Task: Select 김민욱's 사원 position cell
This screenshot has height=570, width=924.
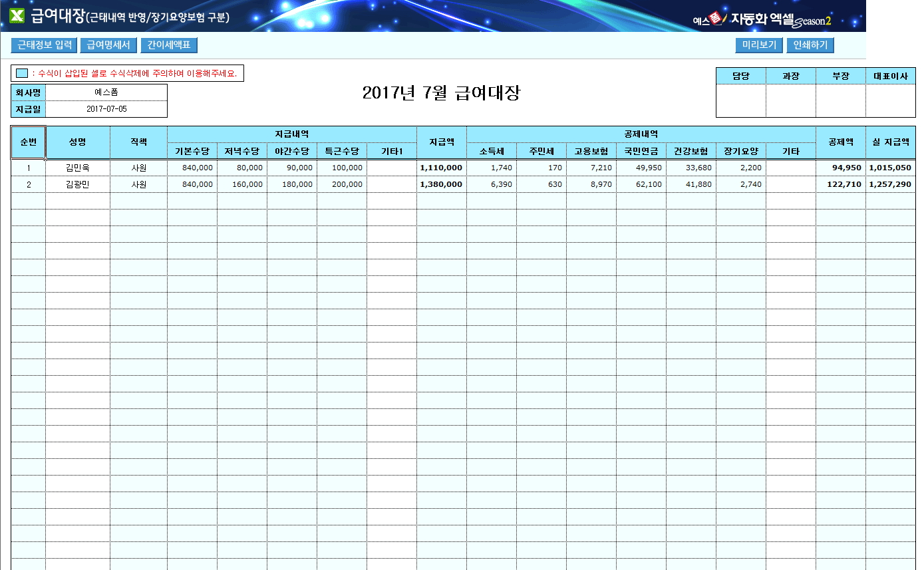Action: click(138, 168)
